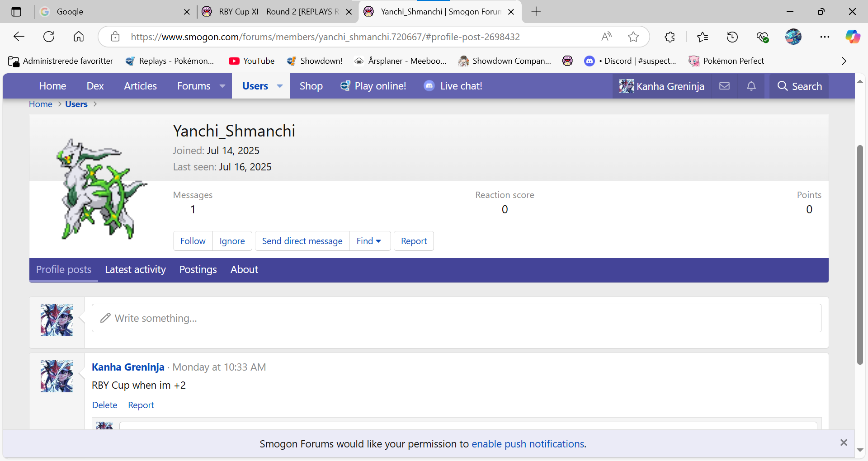The image size is (868, 461).
Task: Open Users nav link
Action: 255,86
